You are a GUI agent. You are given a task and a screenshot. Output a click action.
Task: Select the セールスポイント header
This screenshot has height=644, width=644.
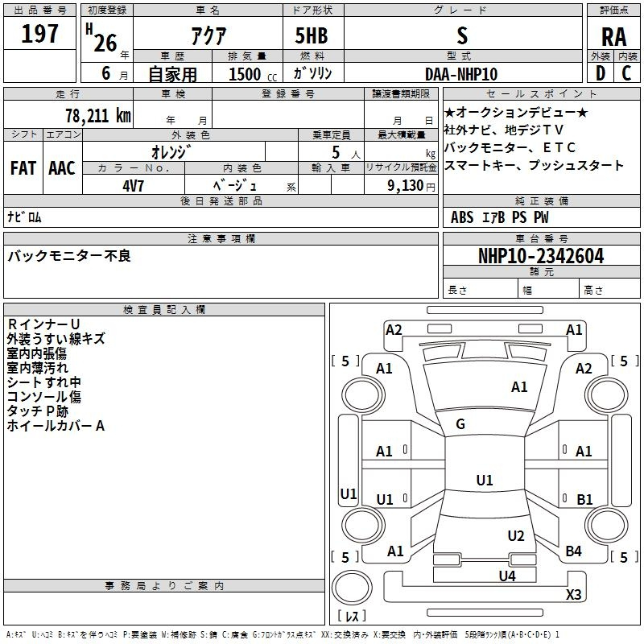coord(541,93)
